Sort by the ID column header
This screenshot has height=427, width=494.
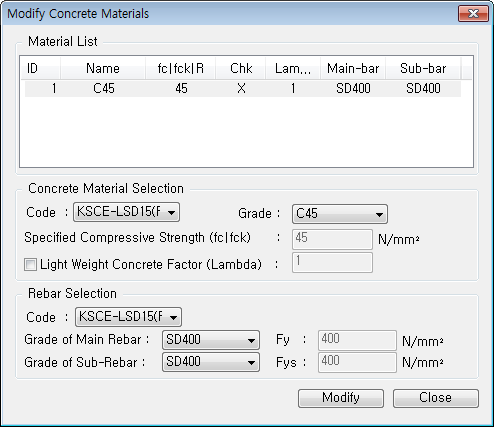click(40, 68)
